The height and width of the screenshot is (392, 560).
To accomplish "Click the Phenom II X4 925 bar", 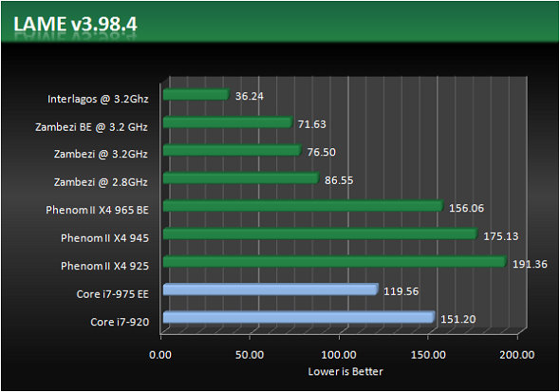I will (x=335, y=262).
